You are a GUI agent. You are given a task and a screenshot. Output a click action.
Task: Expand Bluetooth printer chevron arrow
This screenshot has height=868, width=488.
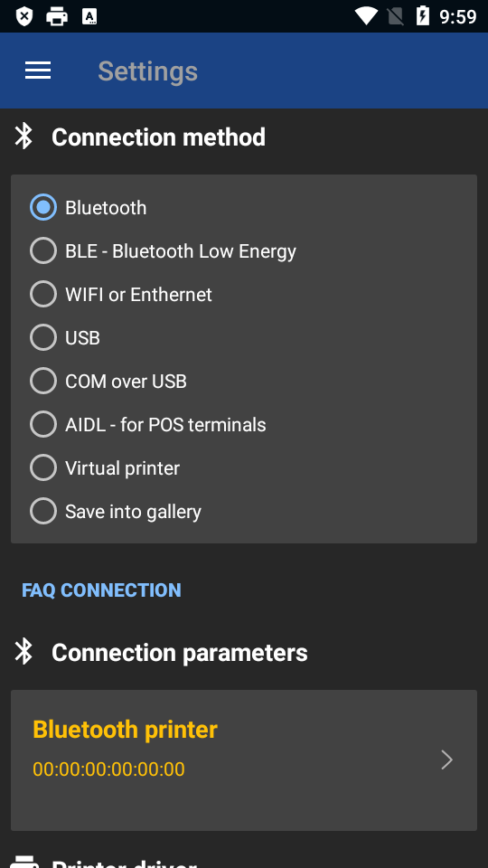(447, 759)
